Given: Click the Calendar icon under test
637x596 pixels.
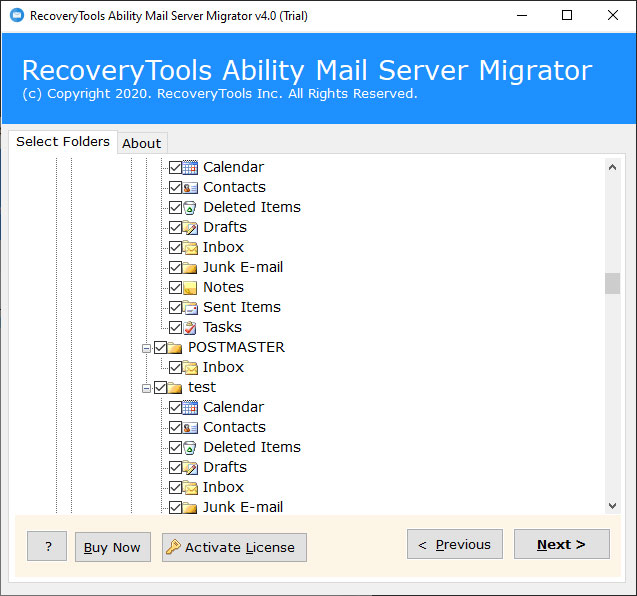Looking at the screenshot, I should pos(190,407).
